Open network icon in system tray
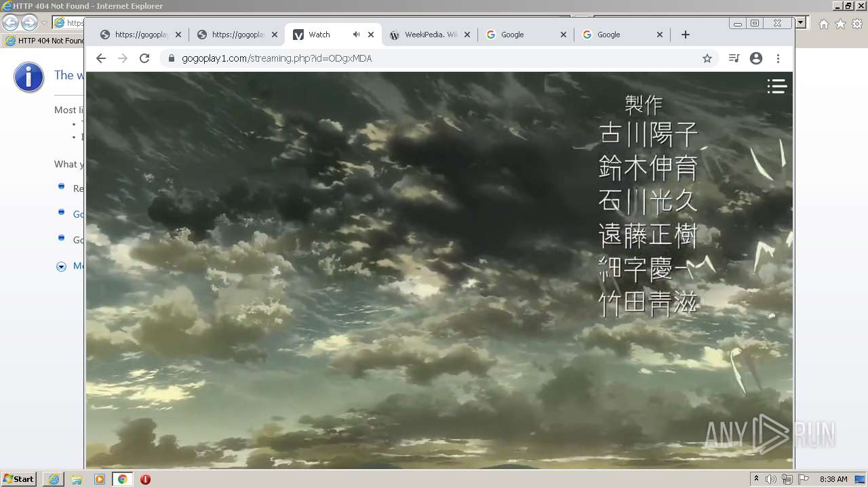This screenshot has height=488, width=868. point(787,479)
